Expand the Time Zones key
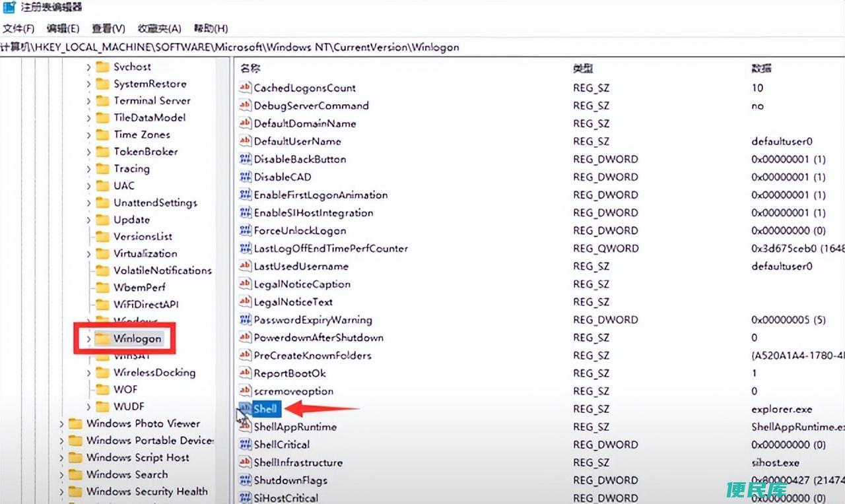Screen dimensions: 845x504 pyautogui.click(x=89, y=135)
